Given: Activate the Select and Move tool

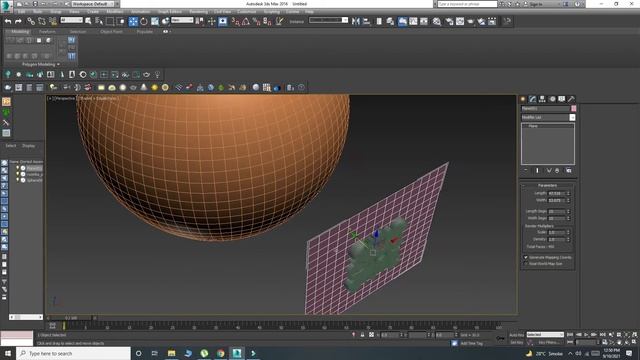Looking at the screenshot, I should pyautogui.click(x=133, y=21).
